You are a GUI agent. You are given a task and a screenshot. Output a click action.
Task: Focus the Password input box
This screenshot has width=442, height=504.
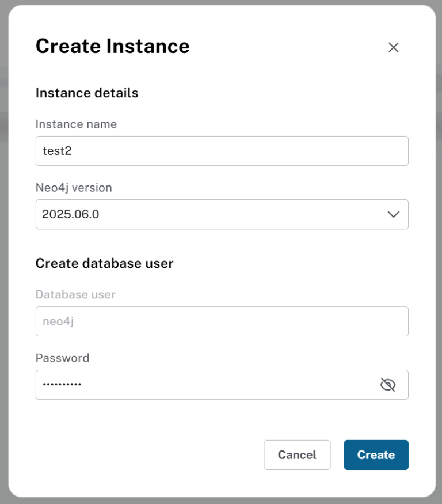[201, 384]
